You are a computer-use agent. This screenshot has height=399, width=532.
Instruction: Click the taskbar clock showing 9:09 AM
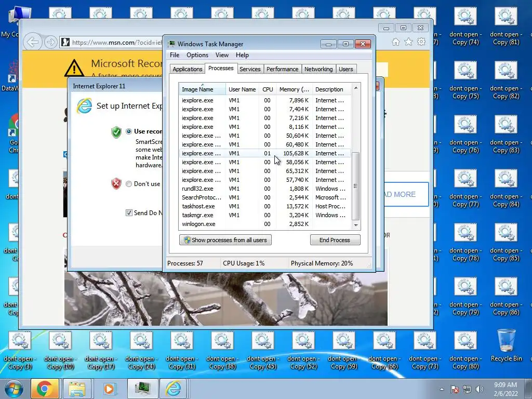click(x=506, y=389)
